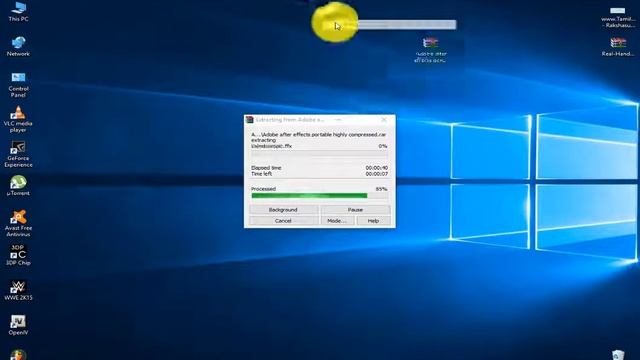Click the extraction dialog title bar text
Image resolution: width=640 pixels, height=360 pixels.
click(x=290, y=120)
